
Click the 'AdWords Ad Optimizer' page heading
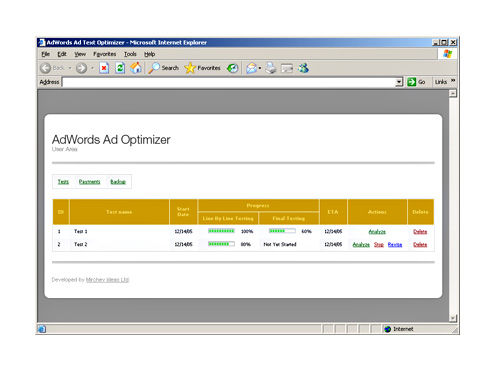coord(111,140)
